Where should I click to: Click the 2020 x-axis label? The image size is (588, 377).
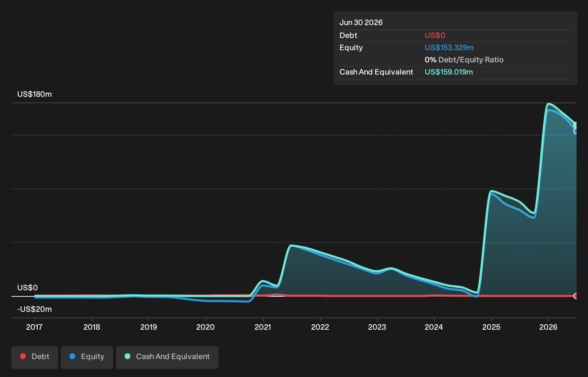point(206,327)
